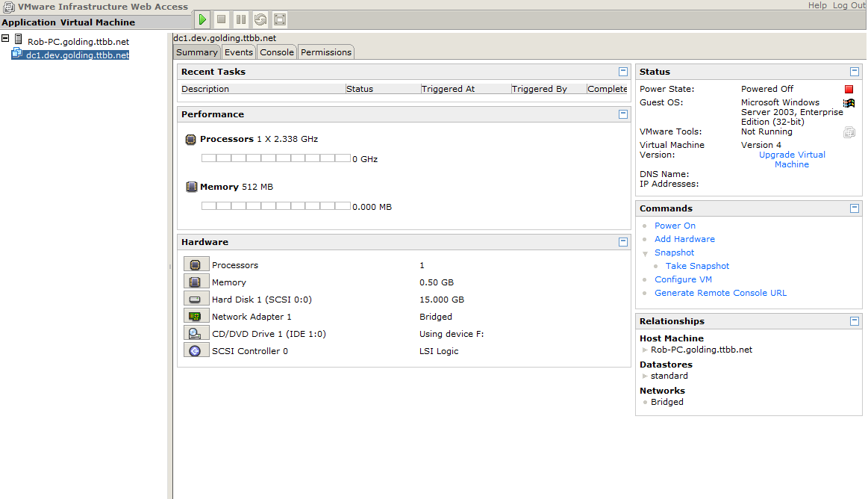Open the Application menu

[x=29, y=22]
